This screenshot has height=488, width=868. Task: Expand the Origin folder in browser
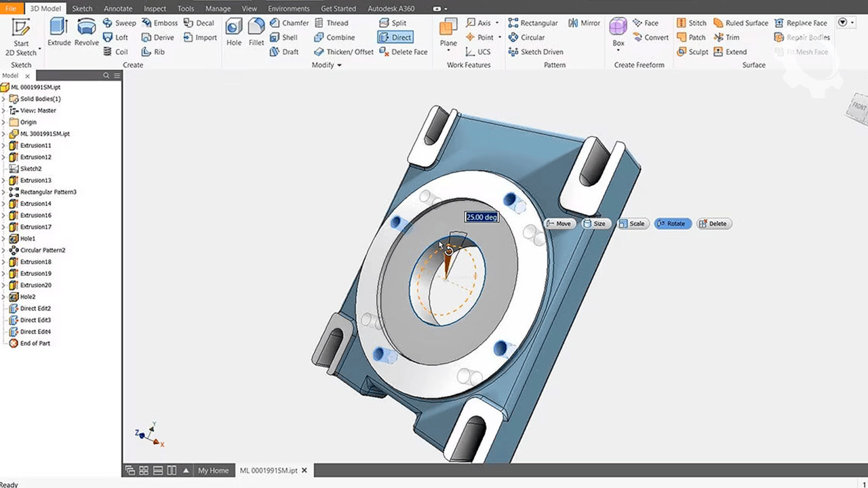point(3,122)
